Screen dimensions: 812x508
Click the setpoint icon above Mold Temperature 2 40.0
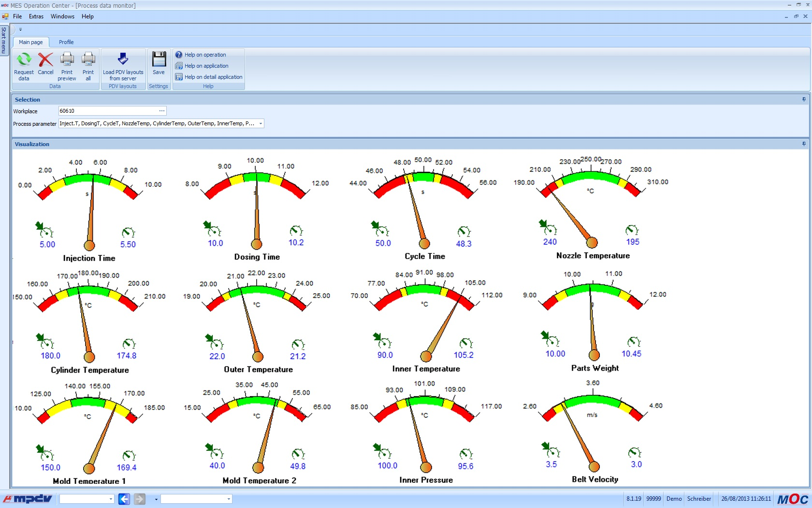point(214,451)
